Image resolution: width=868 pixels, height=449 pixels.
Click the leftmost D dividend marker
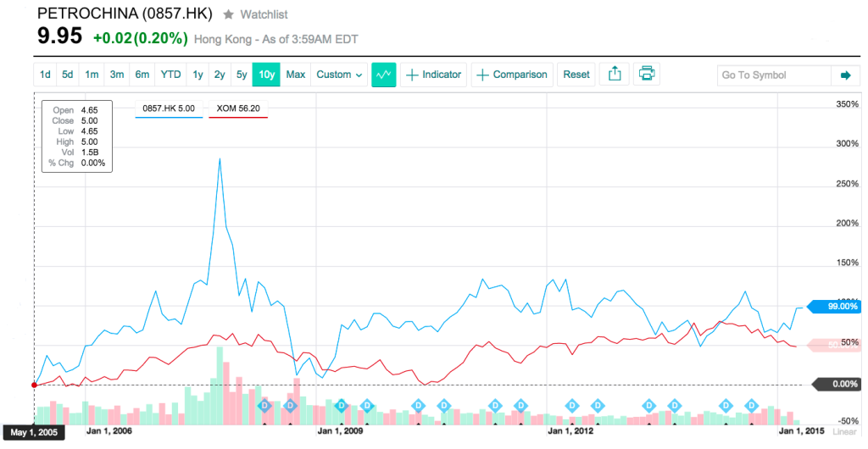click(x=264, y=406)
